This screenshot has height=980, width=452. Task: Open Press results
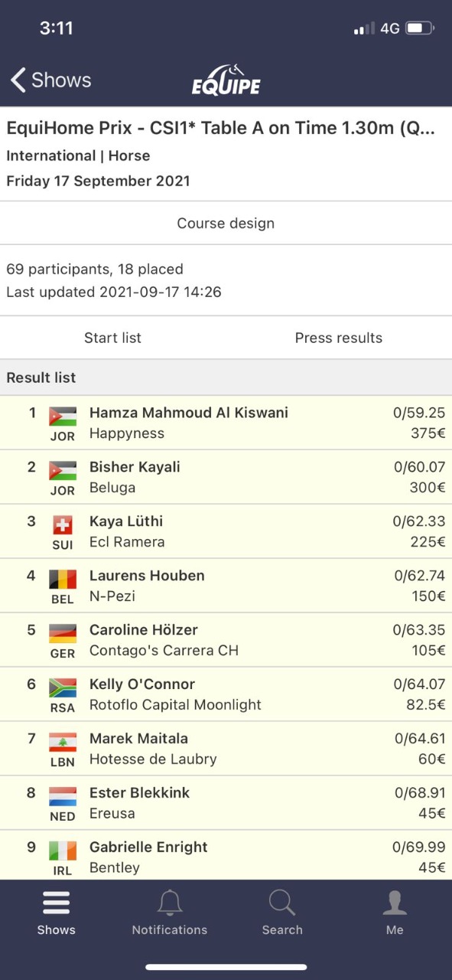point(339,338)
